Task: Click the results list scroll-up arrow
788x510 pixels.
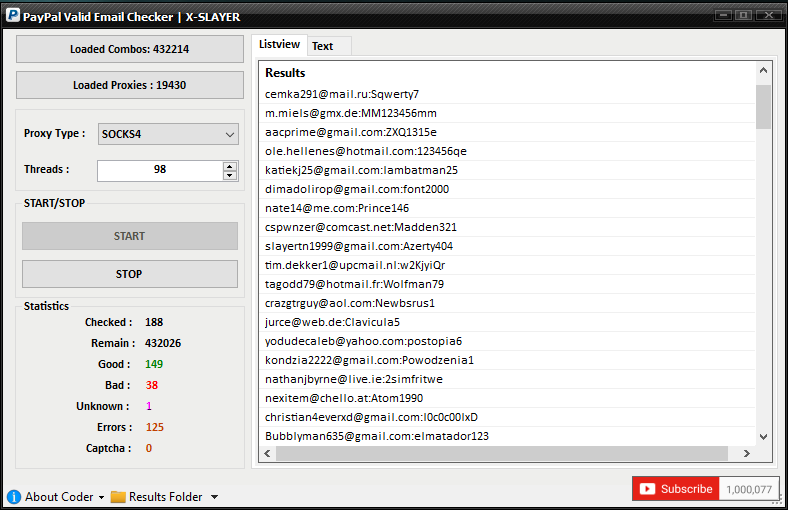Action: point(763,70)
